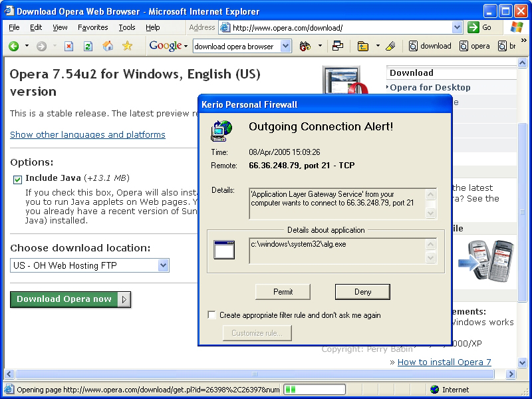
Task: Go to the Home page
Action: coord(108,46)
